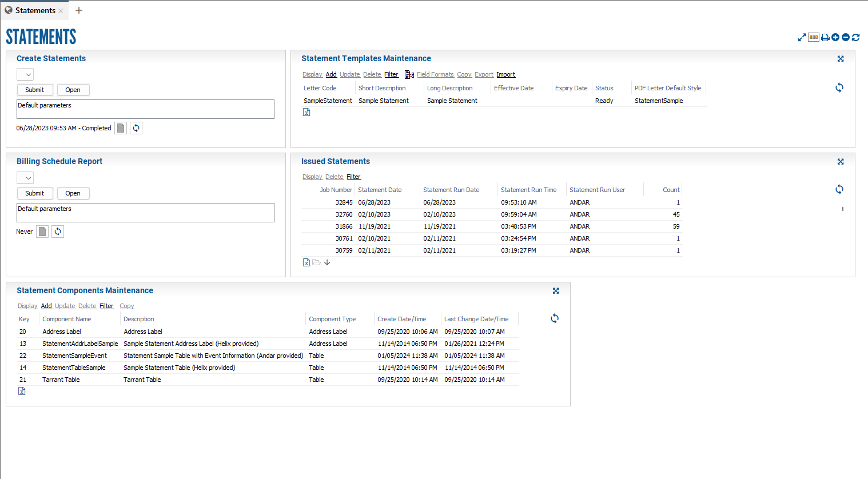868x479 pixels.
Task: Refresh the Billing Schedule Report status
Action: click(x=58, y=231)
